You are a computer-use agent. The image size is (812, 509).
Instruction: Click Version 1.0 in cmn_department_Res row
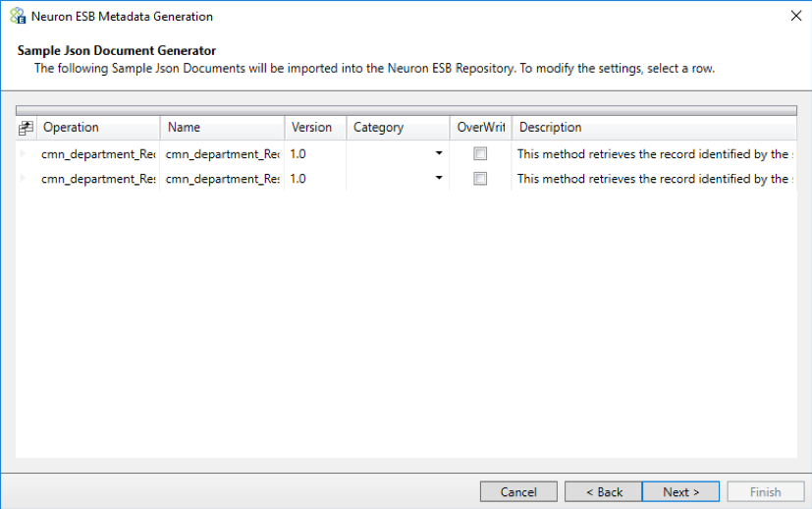point(315,178)
